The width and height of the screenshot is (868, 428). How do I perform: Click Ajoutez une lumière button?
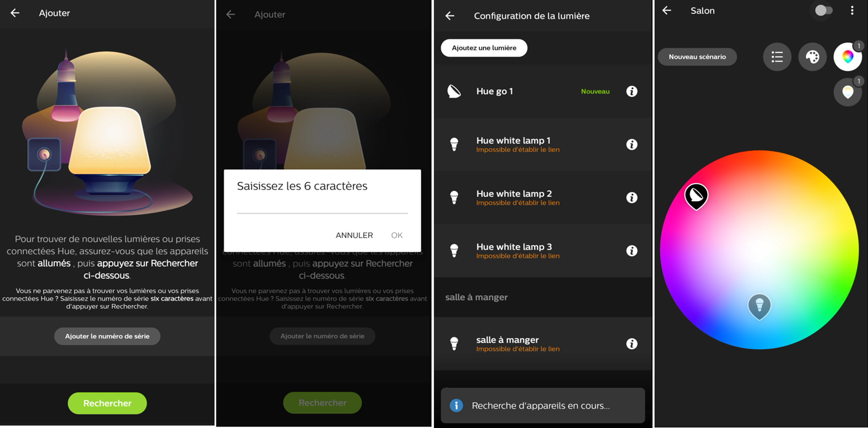click(484, 48)
